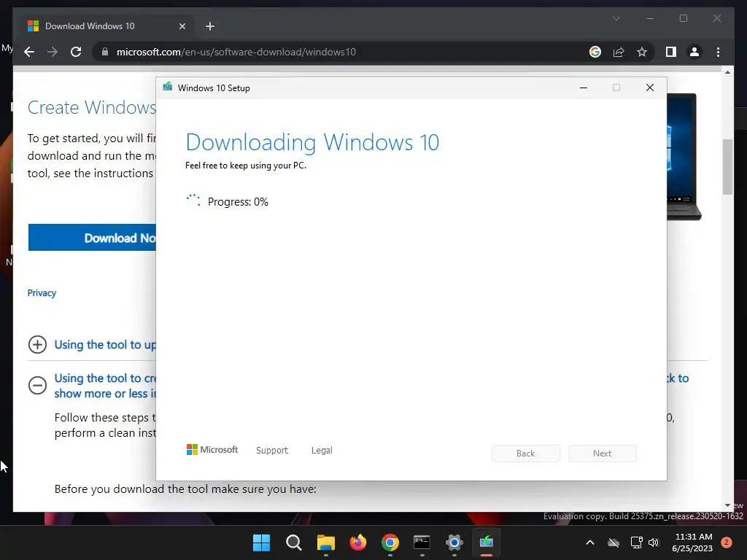Open taskbar Search
747x560 pixels.
[293, 542]
